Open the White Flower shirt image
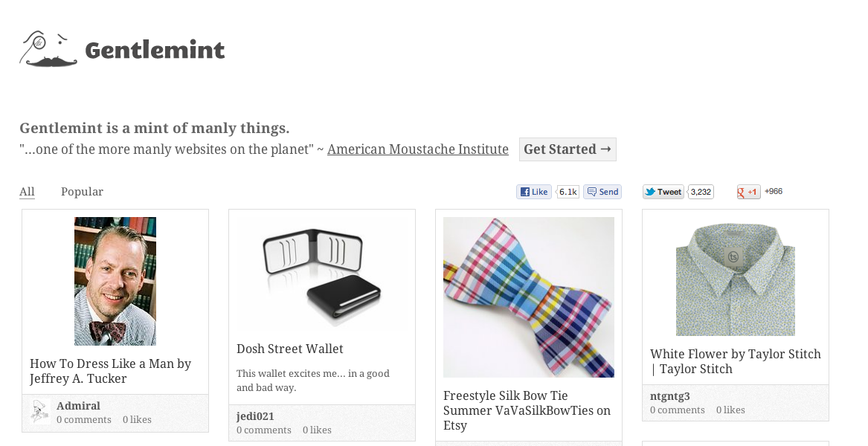 coord(736,277)
